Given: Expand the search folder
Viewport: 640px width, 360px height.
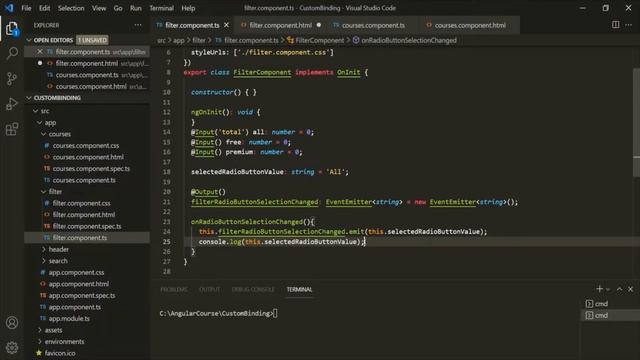Looking at the screenshot, I should click(x=44, y=261).
